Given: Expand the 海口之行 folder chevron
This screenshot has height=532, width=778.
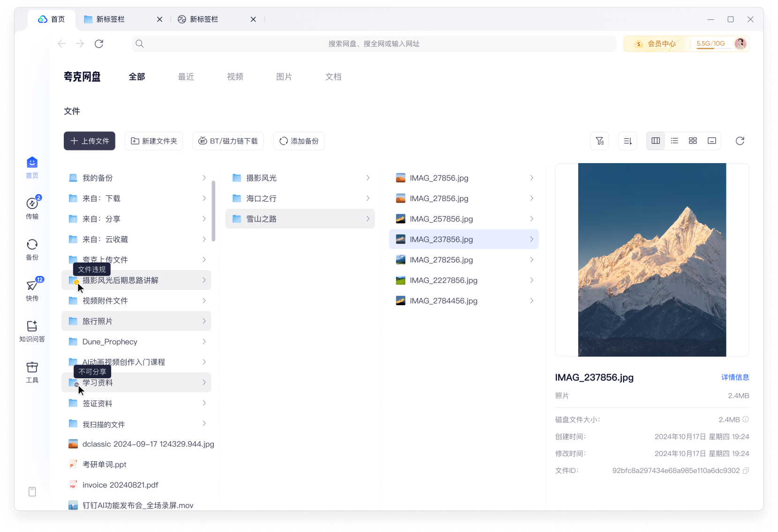Looking at the screenshot, I should [x=368, y=198].
